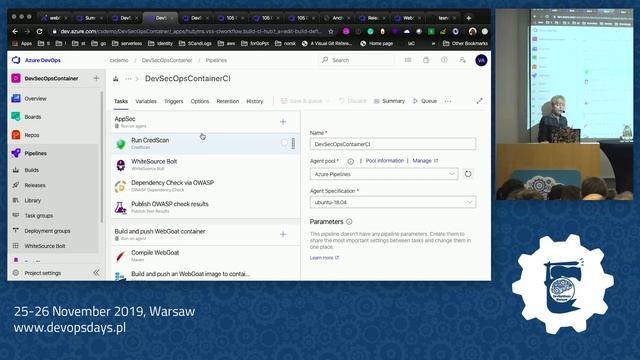The width and height of the screenshot is (640, 360).
Task: Open the Agent pool dropdown
Action: [x=384, y=174]
